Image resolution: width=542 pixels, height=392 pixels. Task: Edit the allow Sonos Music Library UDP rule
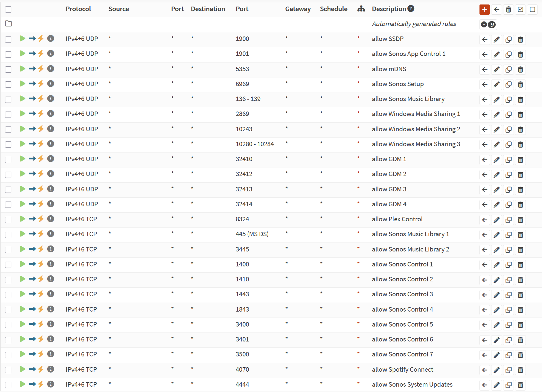pos(497,100)
